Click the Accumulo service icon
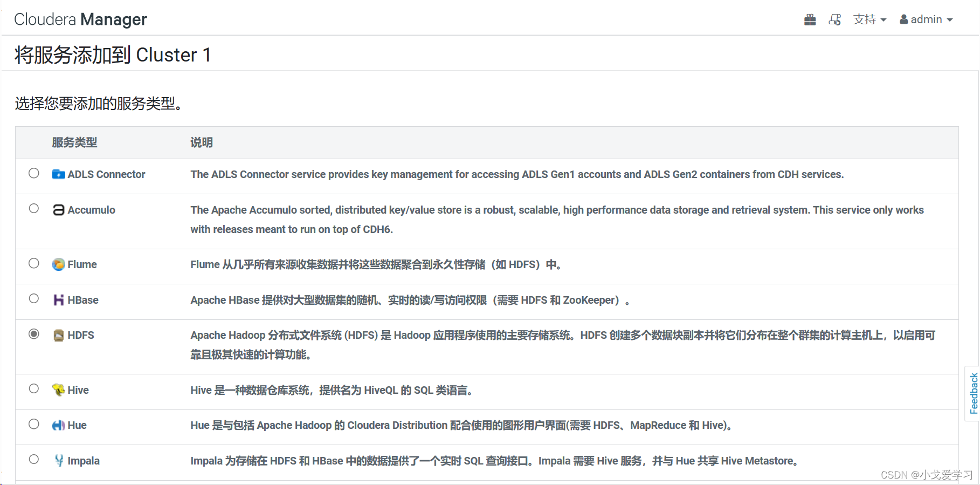The height and width of the screenshot is (485, 980). 59,210
